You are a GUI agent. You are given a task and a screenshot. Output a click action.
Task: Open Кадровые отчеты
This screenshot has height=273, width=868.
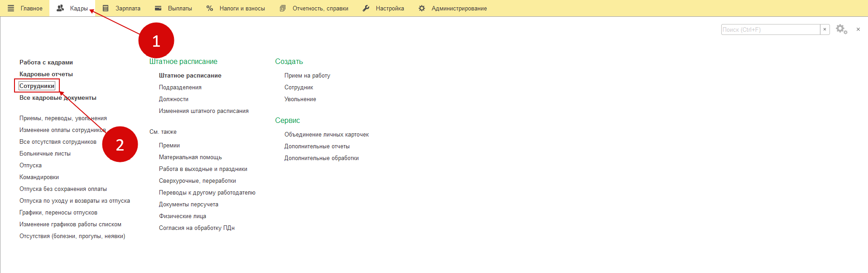(46, 74)
